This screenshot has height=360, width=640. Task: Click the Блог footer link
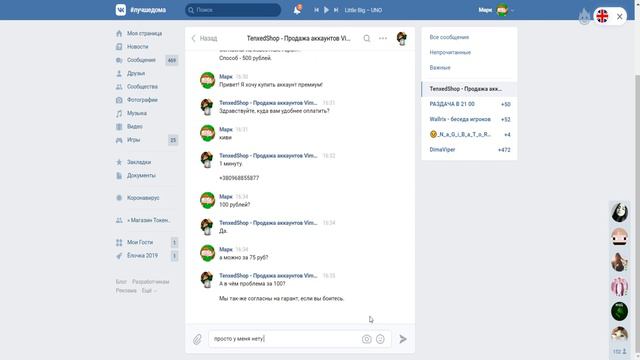pyautogui.click(x=121, y=282)
